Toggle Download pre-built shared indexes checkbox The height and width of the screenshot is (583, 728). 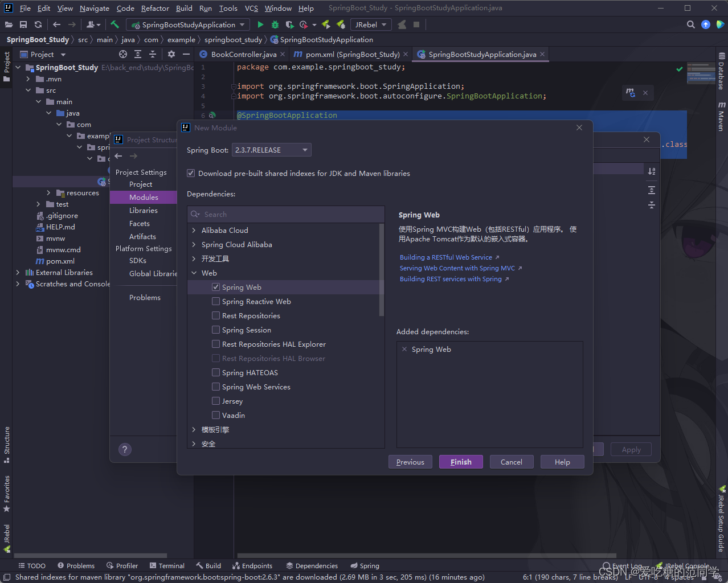tap(191, 173)
